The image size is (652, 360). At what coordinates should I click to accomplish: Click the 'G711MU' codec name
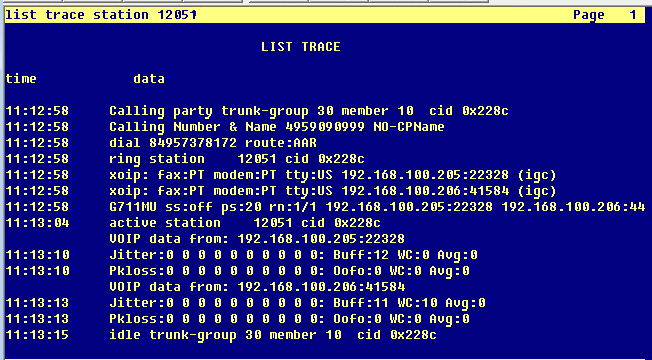coord(133,207)
